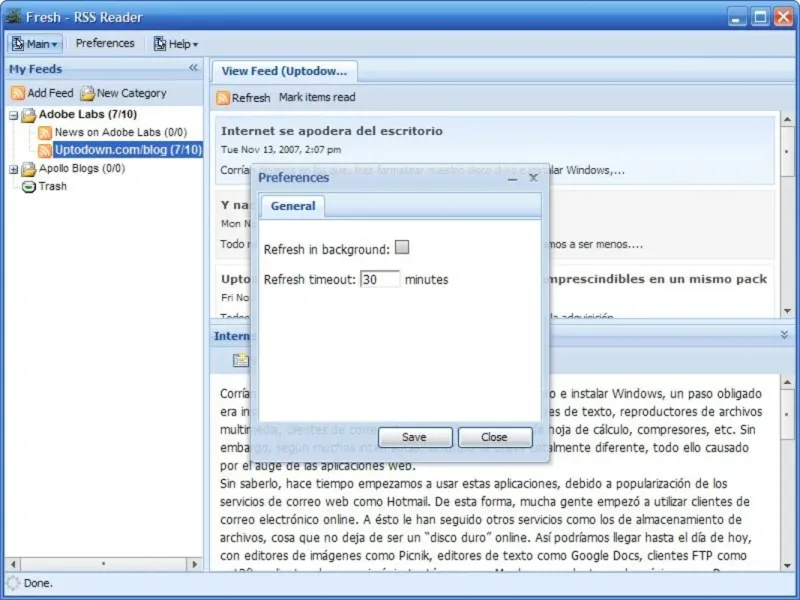Image resolution: width=800 pixels, height=600 pixels.
Task: Collapse the article preview panel chevron
Action: coord(784,335)
